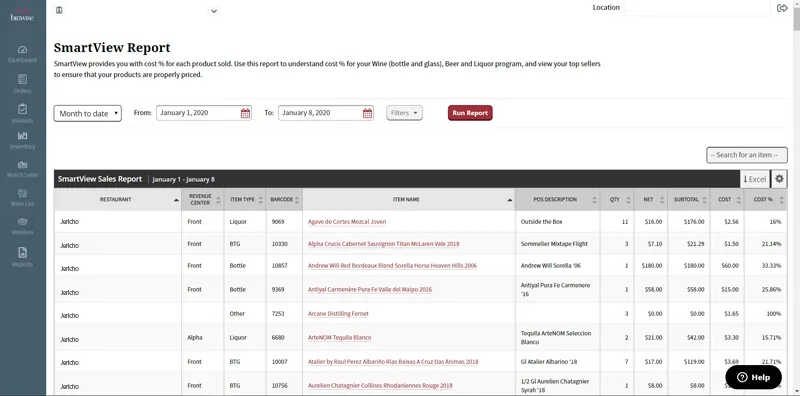This screenshot has width=800, height=396.
Task: Select subtotal value $119.00
Action: coord(694,362)
